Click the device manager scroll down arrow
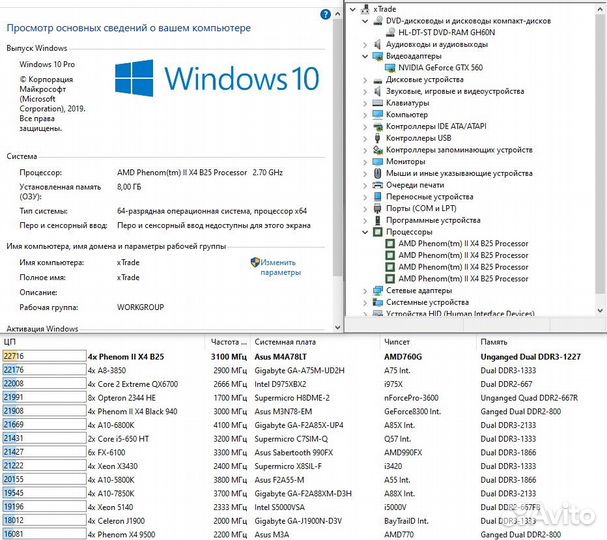 600,310
